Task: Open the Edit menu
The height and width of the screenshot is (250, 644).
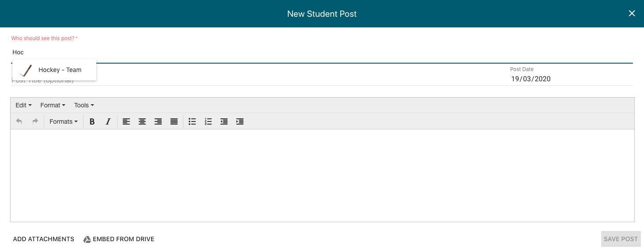Action: coord(23,105)
